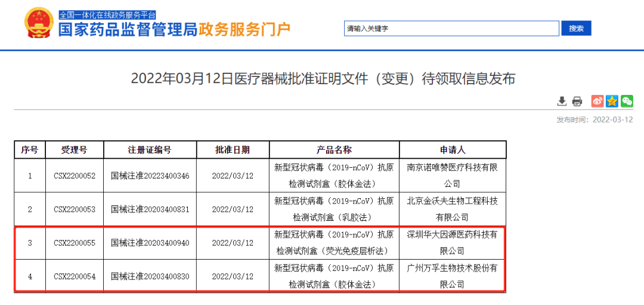Image resolution: width=644 pixels, height=305 pixels.
Task: Click registration number 国械注准20203400940
Action: [x=150, y=243]
